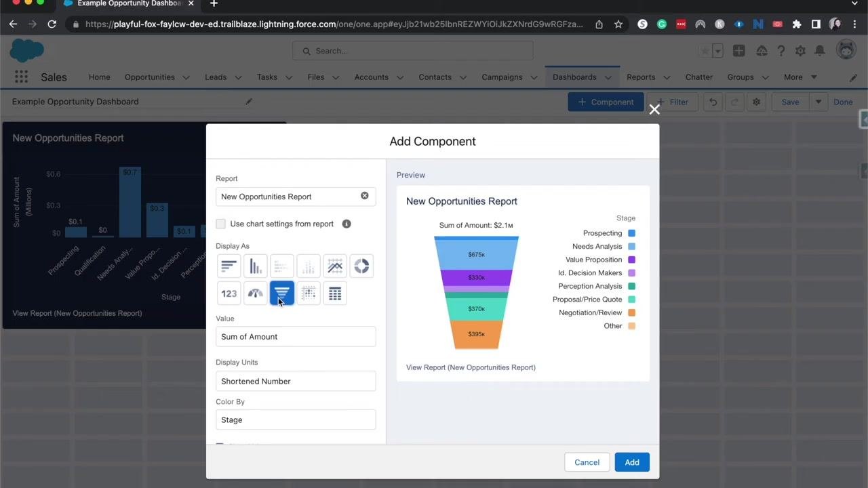Choose the line chart display type
The image size is (868, 488).
[335, 266]
